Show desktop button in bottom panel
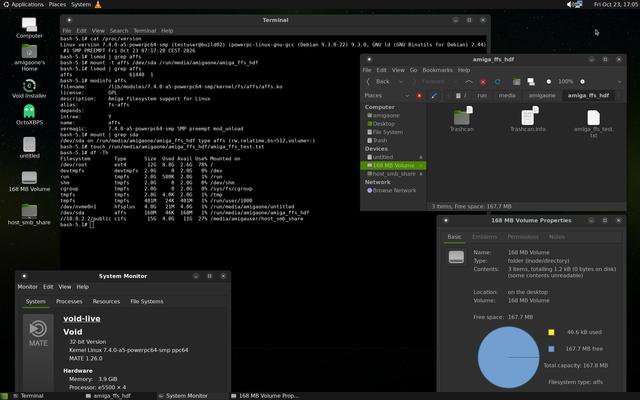 pyautogui.click(x=4, y=396)
